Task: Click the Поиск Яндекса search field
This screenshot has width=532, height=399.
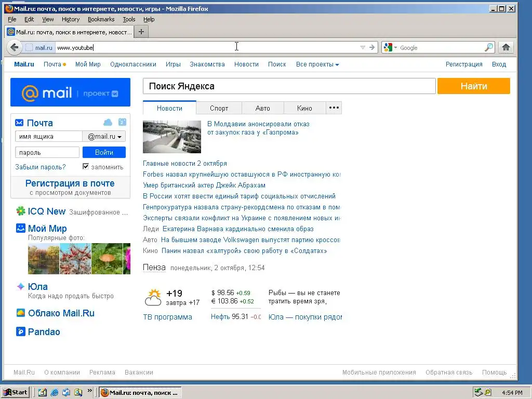Action: [289, 86]
